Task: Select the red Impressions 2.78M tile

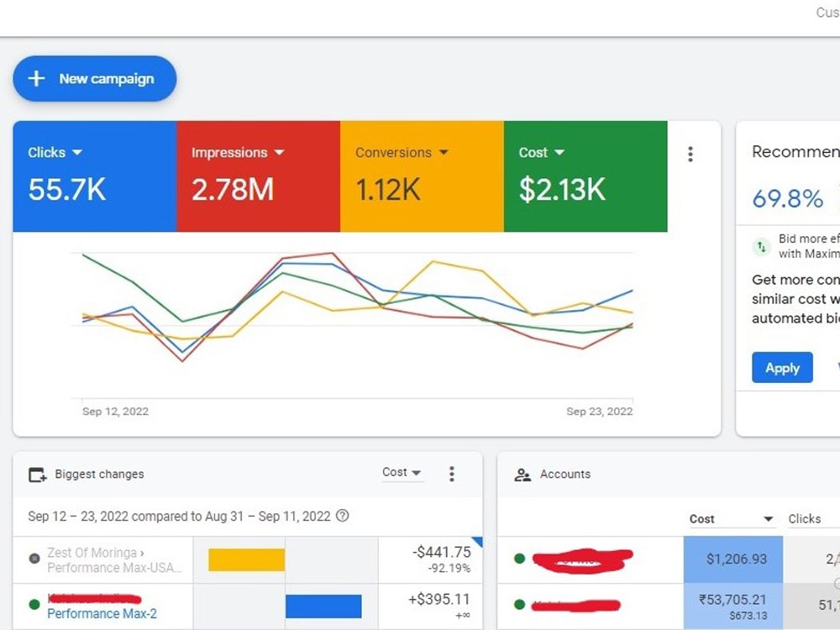Action: [x=258, y=176]
